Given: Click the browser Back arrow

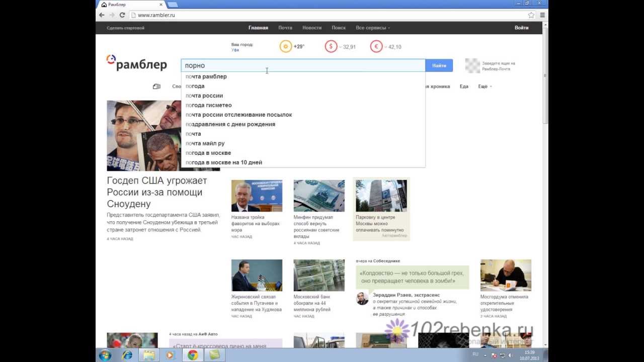Looking at the screenshot, I should coord(102,15).
